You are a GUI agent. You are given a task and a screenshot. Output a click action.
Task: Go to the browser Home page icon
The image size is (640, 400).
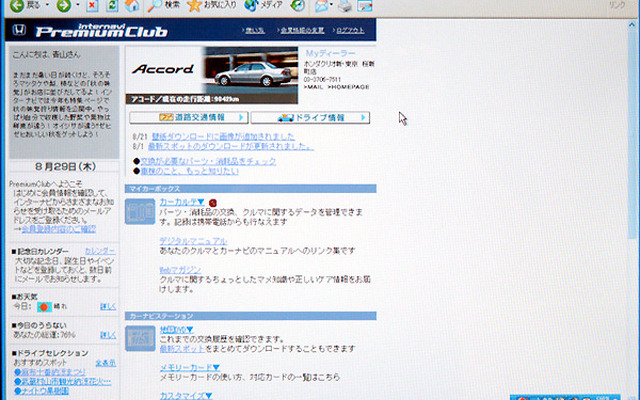coord(132,5)
